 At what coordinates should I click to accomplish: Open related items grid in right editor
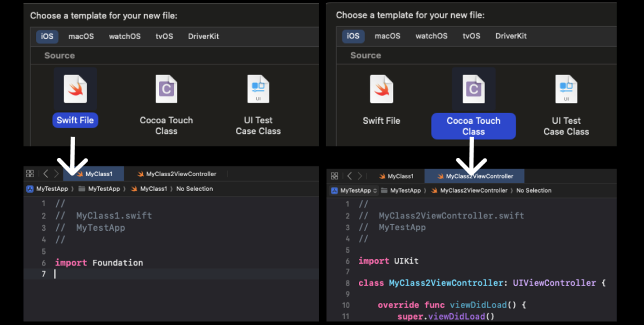[x=334, y=176]
